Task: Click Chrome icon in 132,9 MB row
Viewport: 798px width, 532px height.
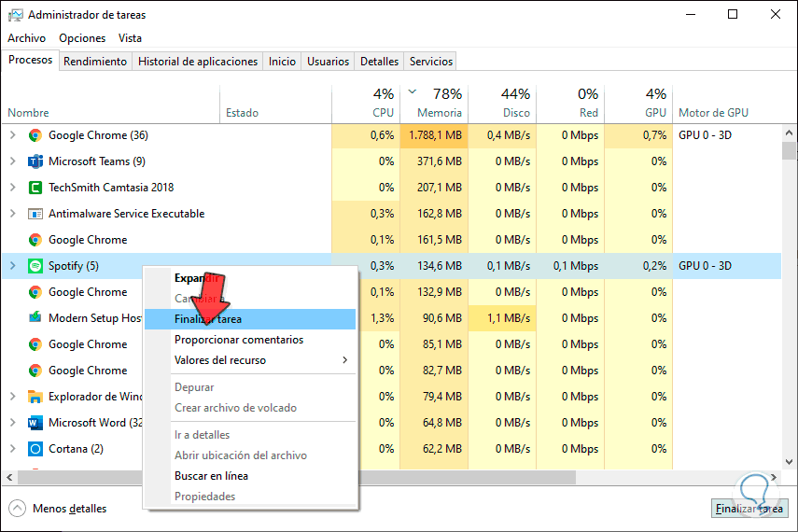Action: pos(35,292)
